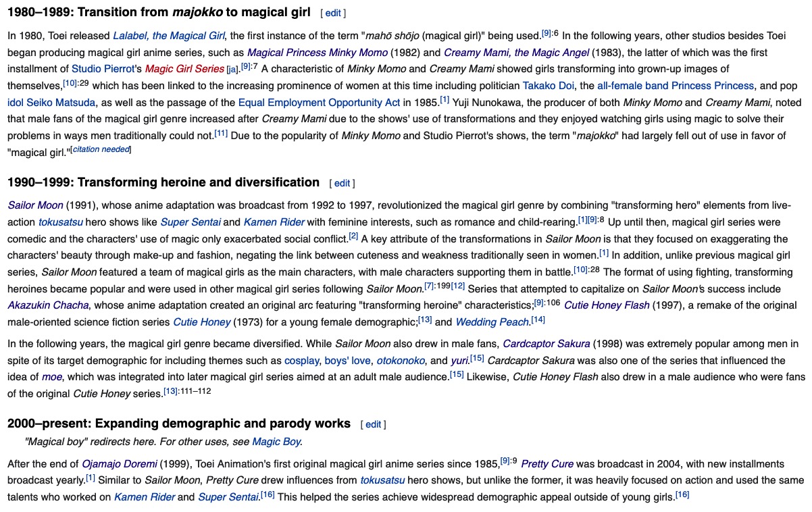Jump to reference [14] after Wedding Peach
The width and height of the screenshot is (812, 512).
[538, 319]
